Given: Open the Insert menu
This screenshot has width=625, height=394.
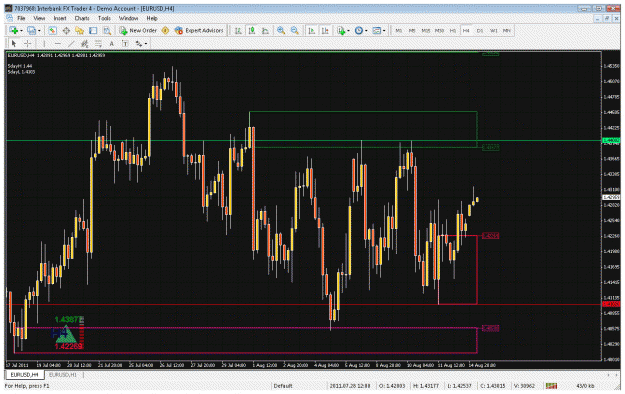Looking at the screenshot, I should point(60,18).
